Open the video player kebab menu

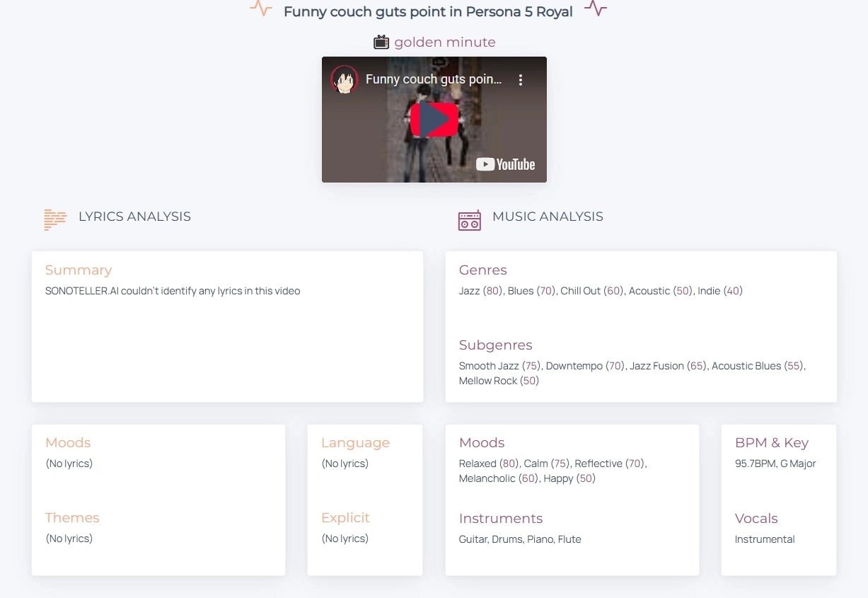tap(521, 80)
